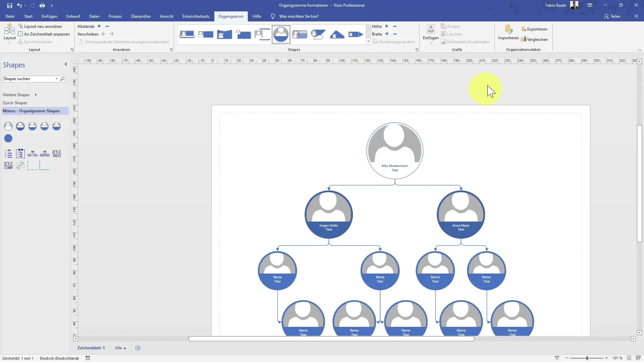The image size is (644, 362).
Task: Add a new page with plus icon
Action: coord(138,348)
